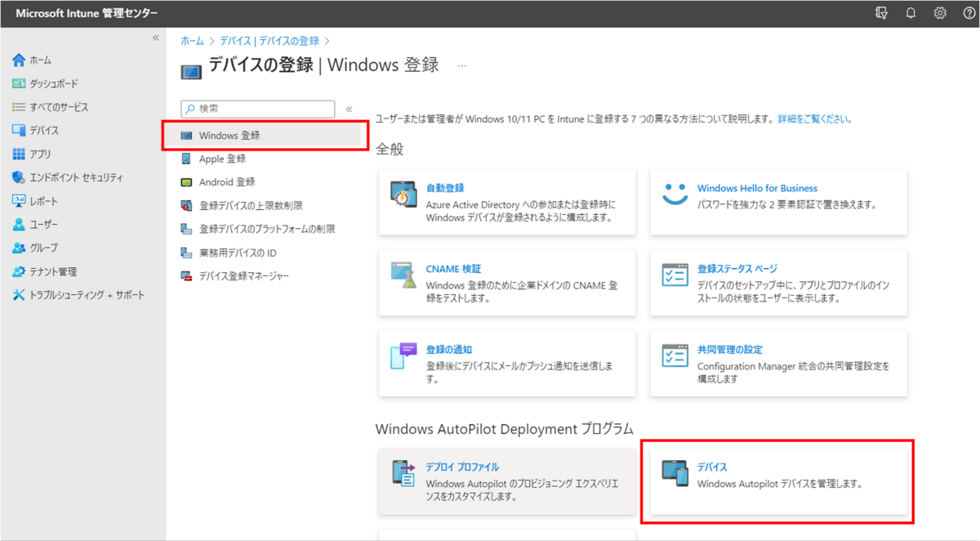Click the 登録の通知 message icon

coord(404,357)
